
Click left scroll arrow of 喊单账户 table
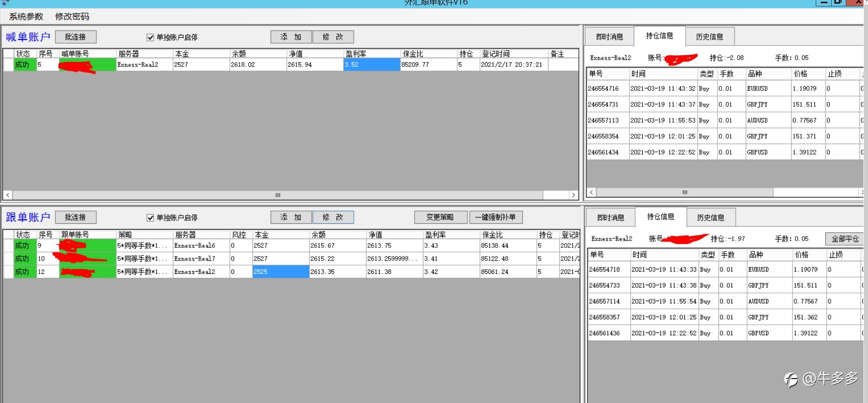coord(8,195)
